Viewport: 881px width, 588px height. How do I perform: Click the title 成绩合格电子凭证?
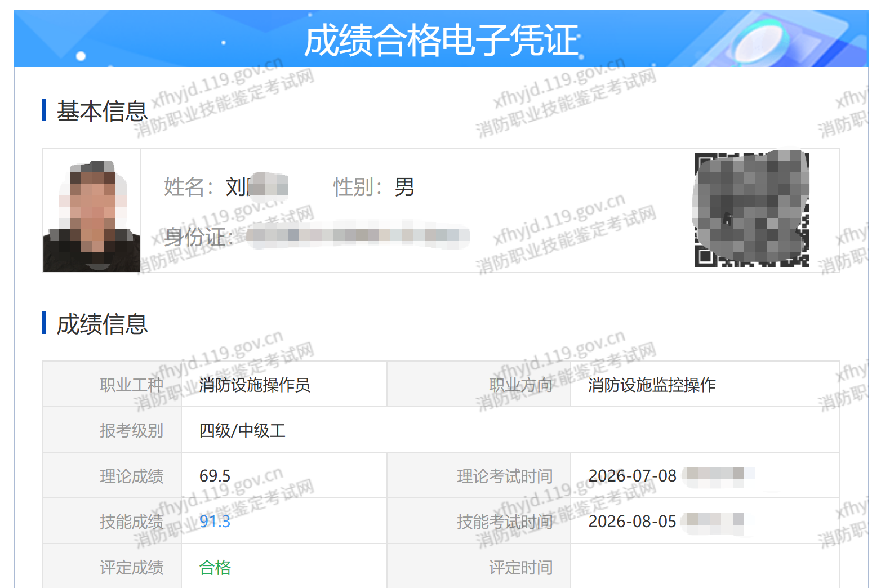(x=442, y=40)
